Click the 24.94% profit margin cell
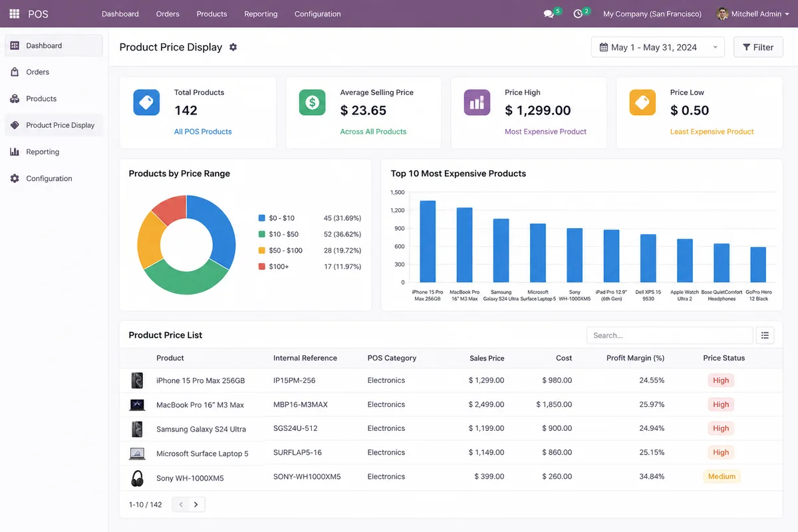 tap(652, 428)
